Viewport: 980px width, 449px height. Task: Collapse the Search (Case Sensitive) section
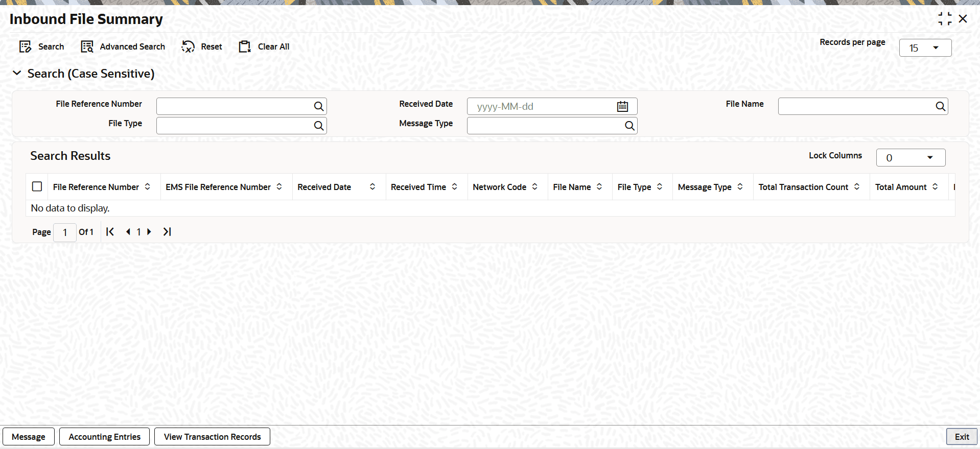click(x=17, y=74)
